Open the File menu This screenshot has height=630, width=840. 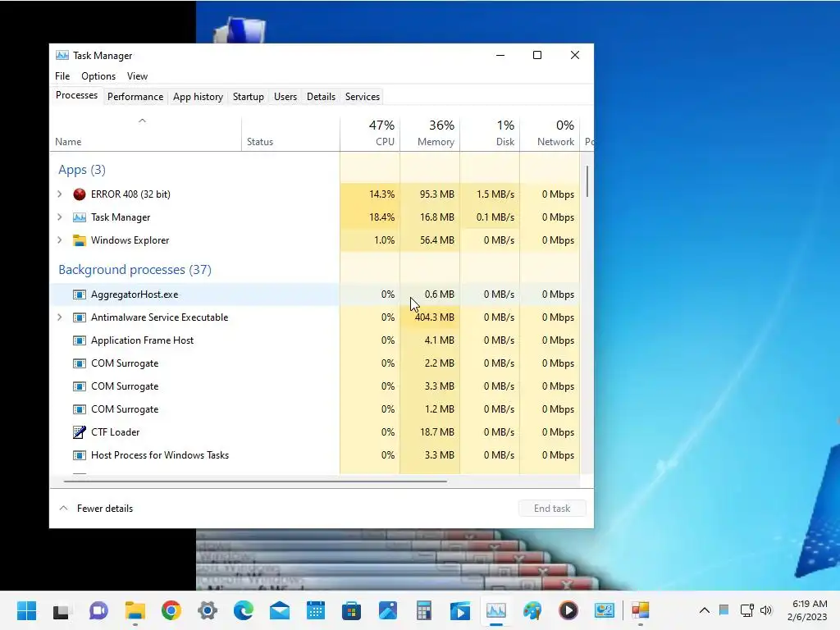pos(62,76)
